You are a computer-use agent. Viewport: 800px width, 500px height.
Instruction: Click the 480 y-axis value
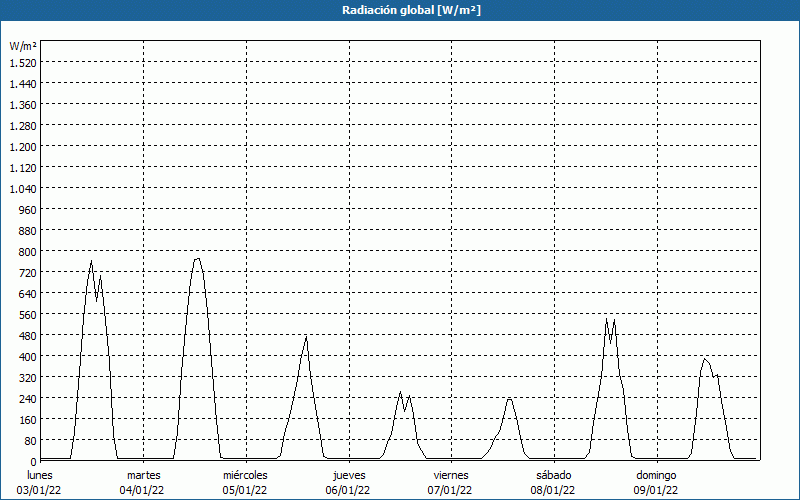click(28, 335)
